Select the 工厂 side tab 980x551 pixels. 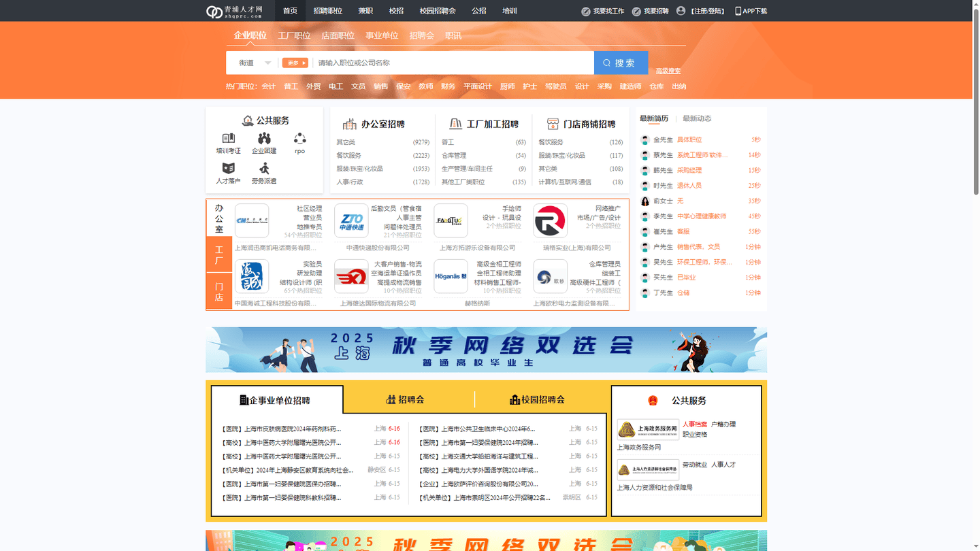pyautogui.click(x=219, y=255)
